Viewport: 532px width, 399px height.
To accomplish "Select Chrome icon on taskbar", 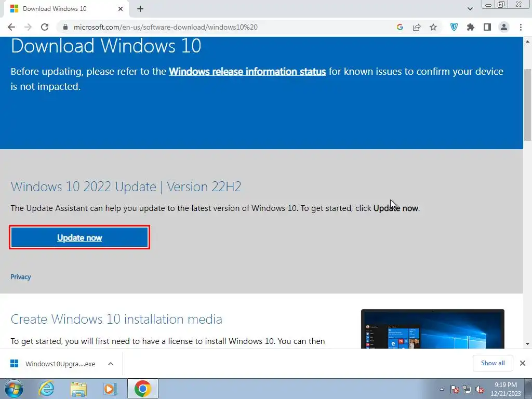I will 142,389.
